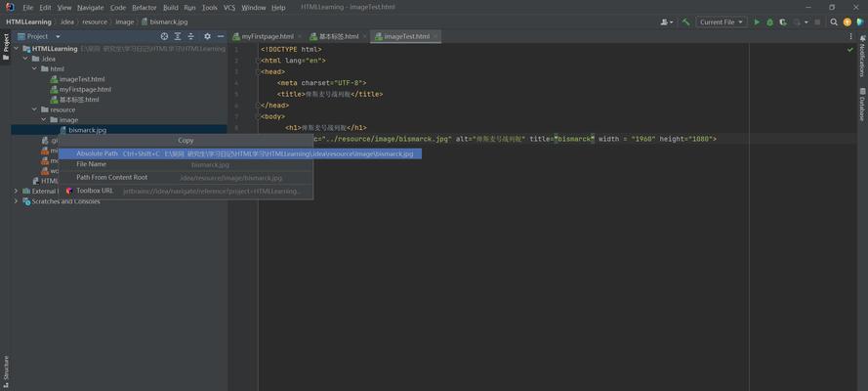Screen dimensions: 868x391
Task: Click the code-with-me user icon
Action: (x=667, y=22)
